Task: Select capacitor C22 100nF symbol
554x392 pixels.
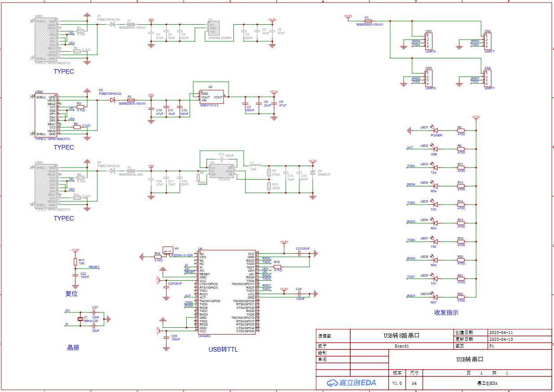Action: pos(75,275)
